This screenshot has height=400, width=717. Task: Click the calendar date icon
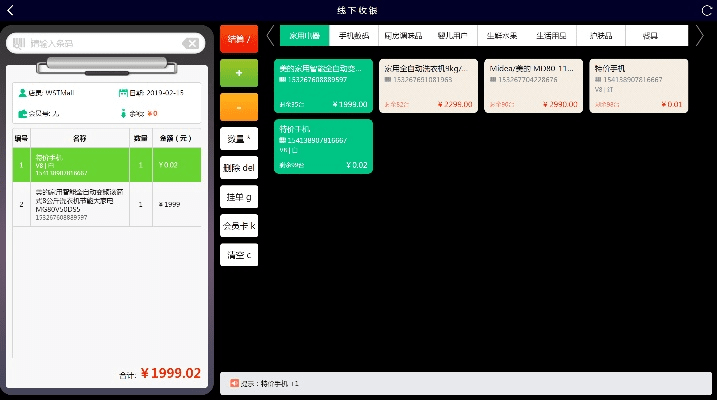[123, 93]
